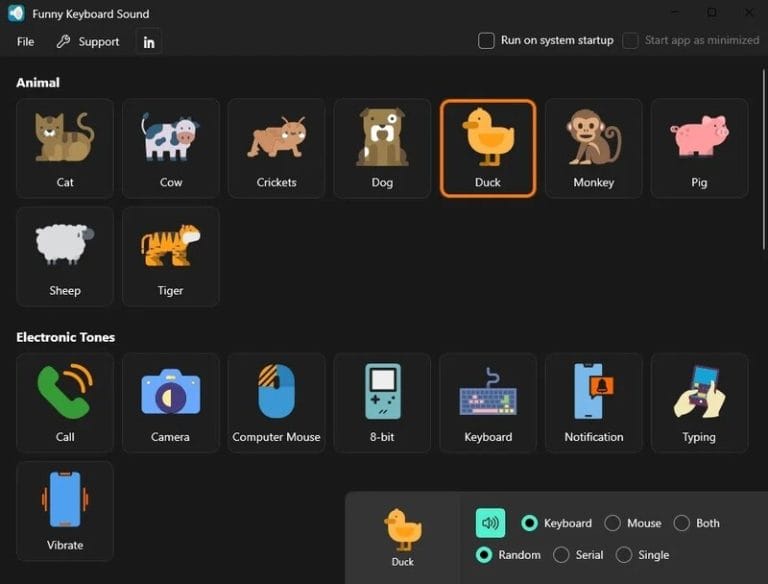Pick the Camera sound tile

point(171,402)
